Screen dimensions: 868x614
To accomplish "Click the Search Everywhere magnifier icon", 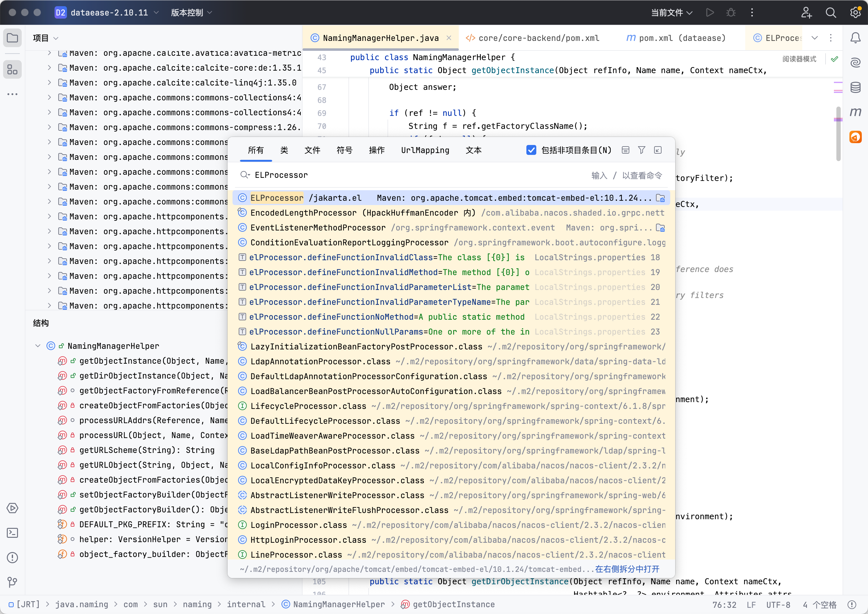I will [831, 12].
